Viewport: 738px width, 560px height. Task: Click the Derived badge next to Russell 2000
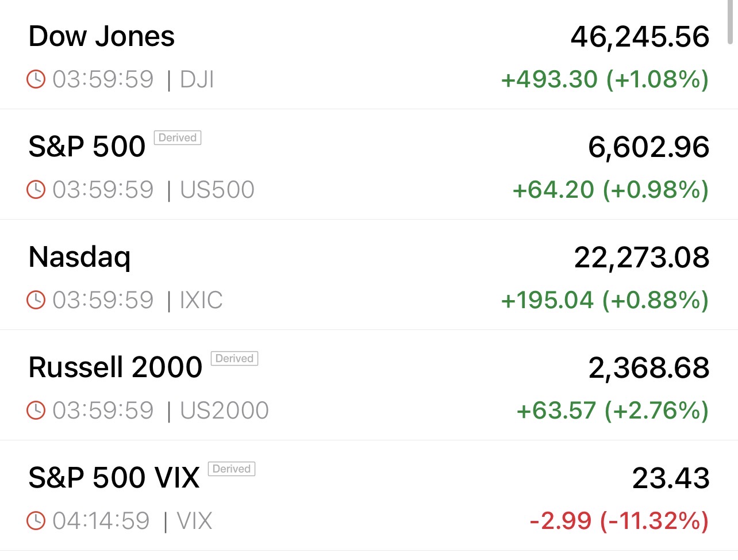click(x=235, y=359)
